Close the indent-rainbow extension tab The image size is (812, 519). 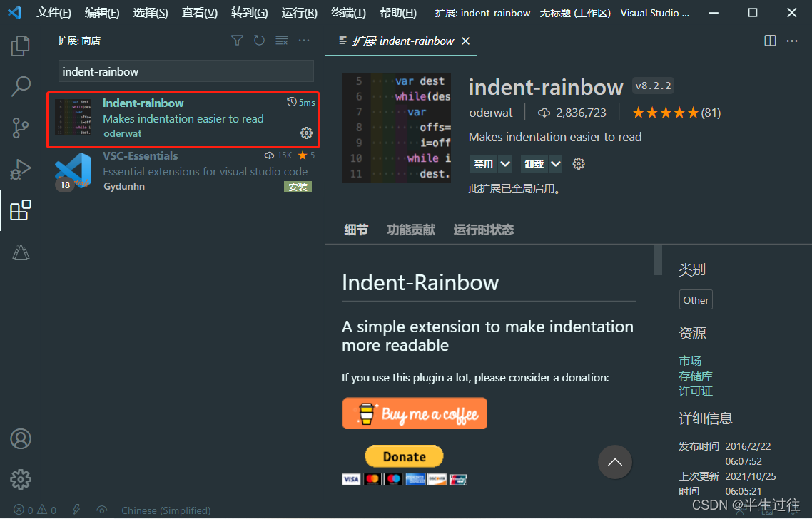pos(465,41)
